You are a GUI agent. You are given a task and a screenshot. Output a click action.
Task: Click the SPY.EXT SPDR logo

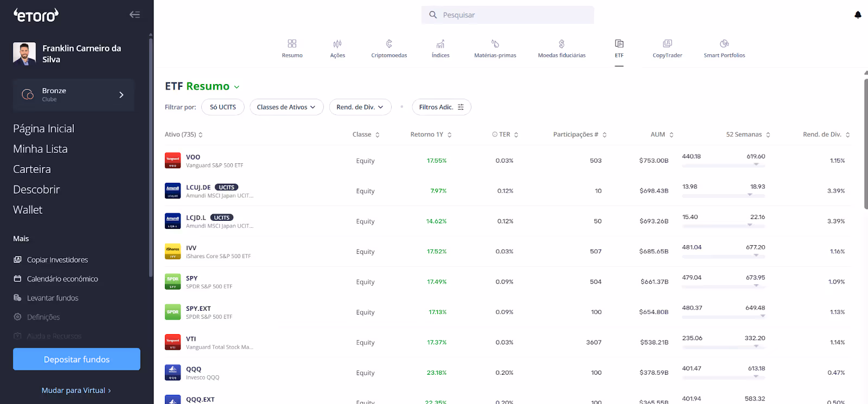pos(173,312)
